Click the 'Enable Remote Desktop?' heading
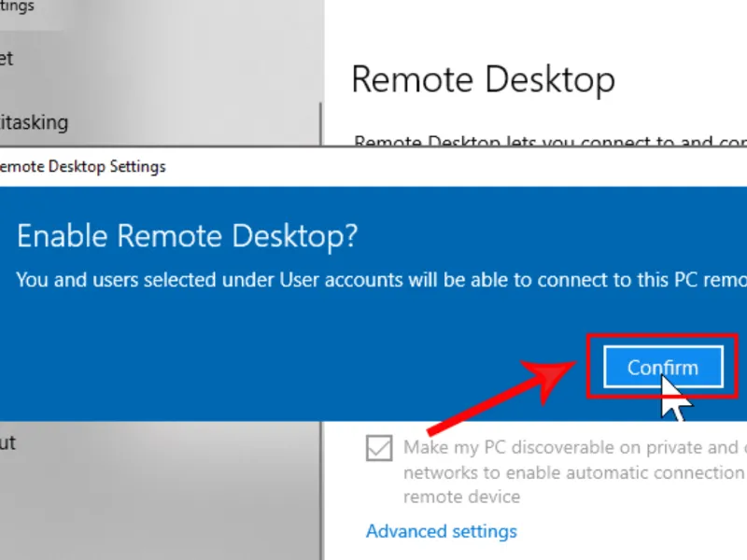 coord(184,235)
